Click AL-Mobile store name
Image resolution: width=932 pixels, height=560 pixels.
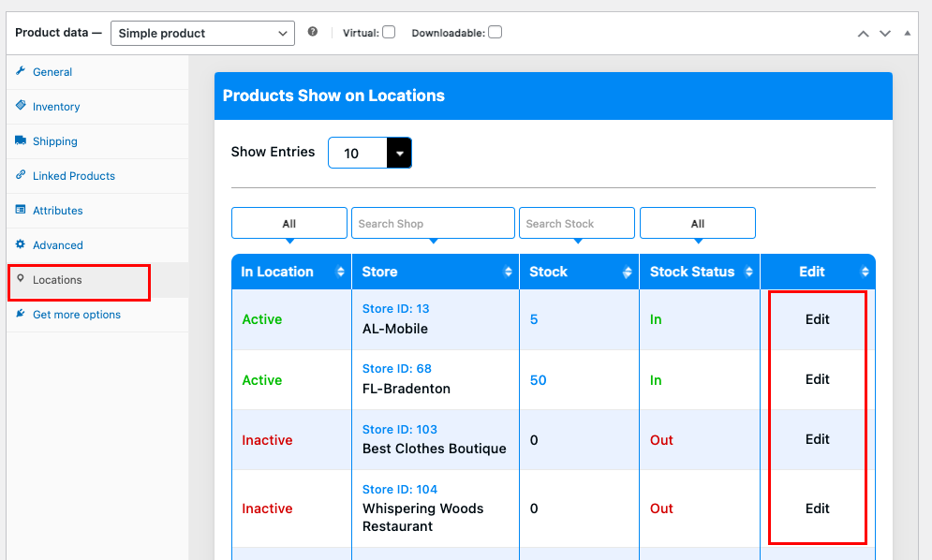[395, 329]
